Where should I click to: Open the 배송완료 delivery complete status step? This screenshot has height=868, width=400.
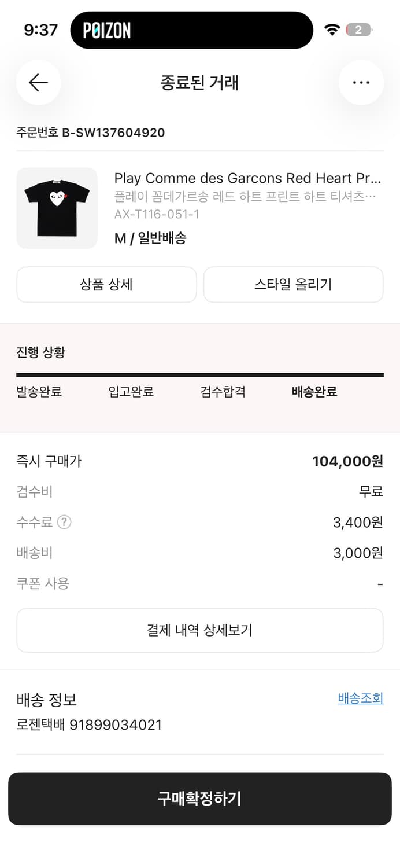314,392
